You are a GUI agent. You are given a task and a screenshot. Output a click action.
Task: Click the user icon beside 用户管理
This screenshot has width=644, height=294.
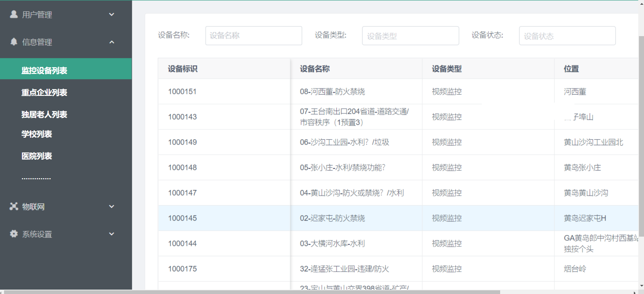coord(14,14)
